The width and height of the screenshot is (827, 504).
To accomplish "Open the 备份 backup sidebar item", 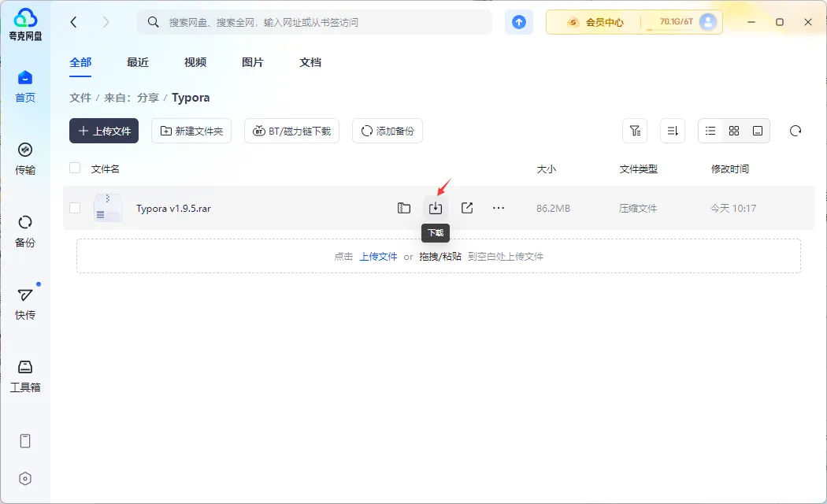I will (24, 232).
